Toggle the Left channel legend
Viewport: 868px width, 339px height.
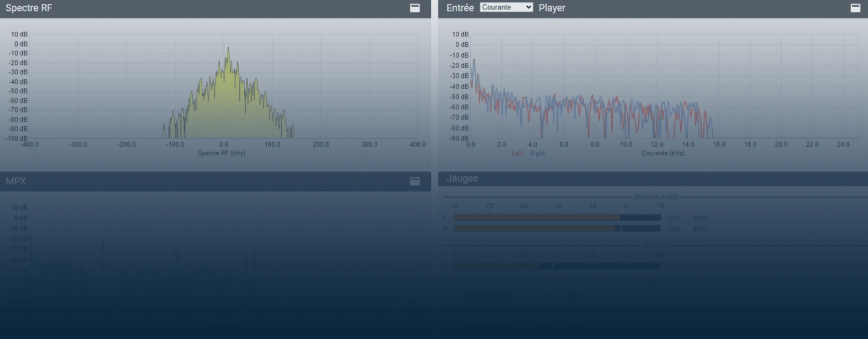517,153
